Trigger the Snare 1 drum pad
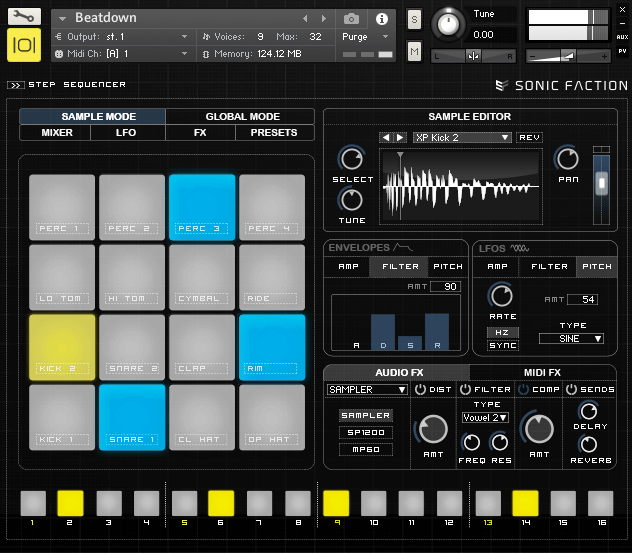632x553 pixels. [132, 417]
